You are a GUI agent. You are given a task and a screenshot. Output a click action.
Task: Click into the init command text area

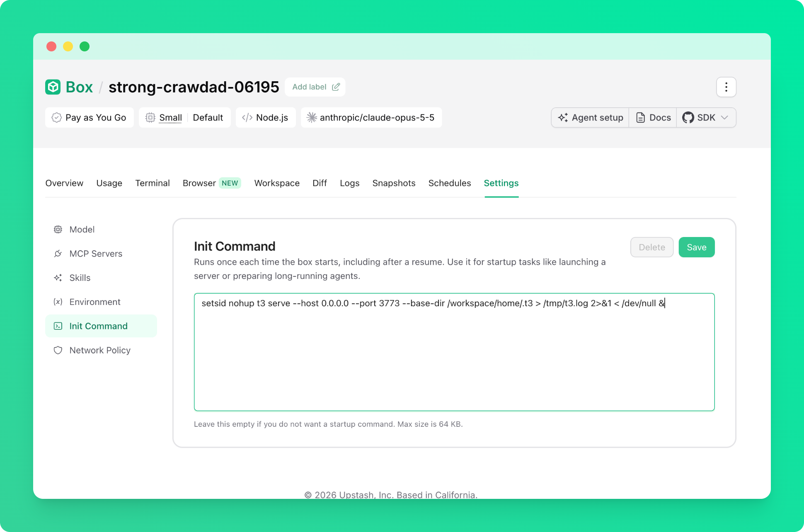pyautogui.click(x=454, y=352)
